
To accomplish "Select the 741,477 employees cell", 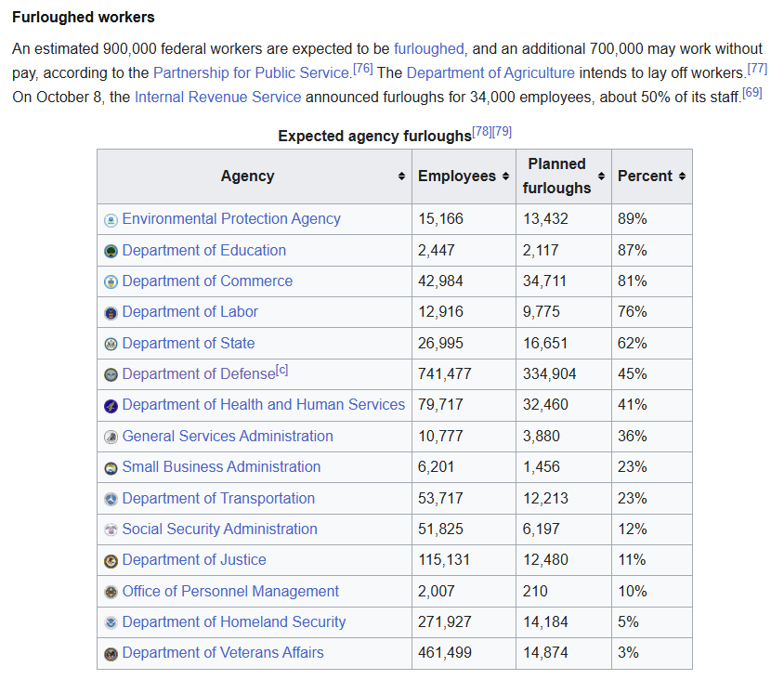I will (x=464, y=374).
